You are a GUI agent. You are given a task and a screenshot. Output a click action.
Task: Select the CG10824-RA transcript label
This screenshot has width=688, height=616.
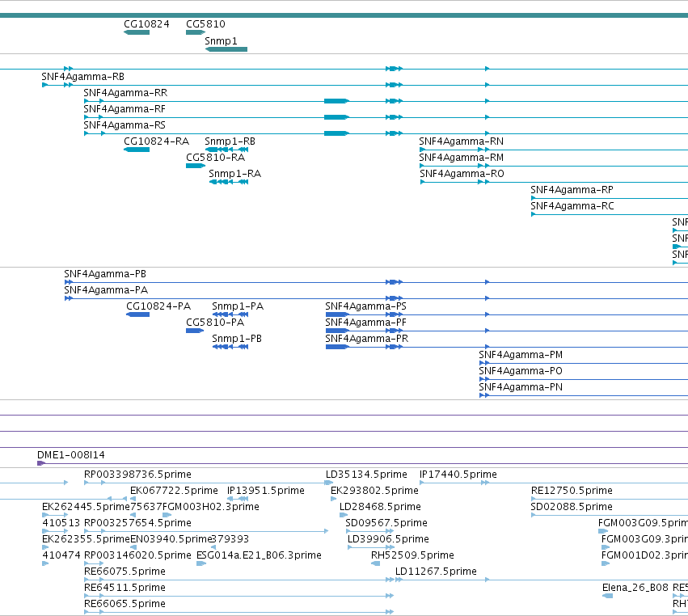(x=156, y=141)
